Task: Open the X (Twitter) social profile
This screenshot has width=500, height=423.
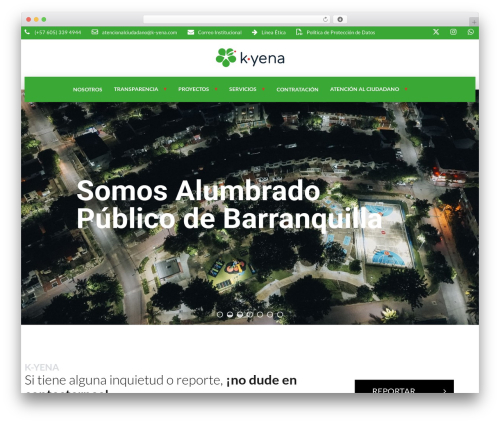Action: click(436, 32)
